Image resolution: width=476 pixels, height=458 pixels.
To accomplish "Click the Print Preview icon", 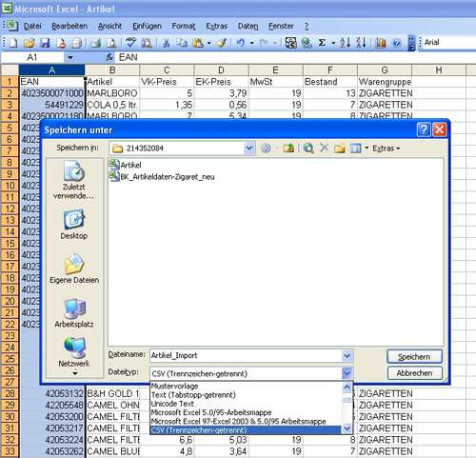I will coord(111,43).
